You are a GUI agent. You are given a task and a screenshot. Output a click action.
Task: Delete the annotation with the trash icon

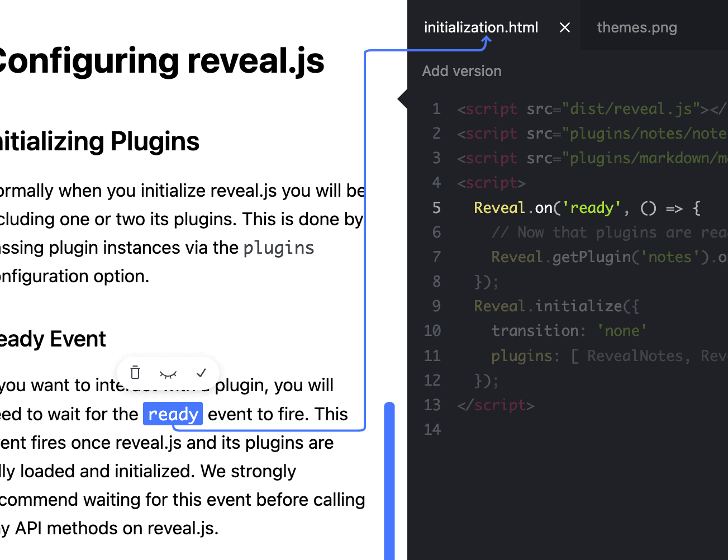pyautogui.click(x=135, y=373)
